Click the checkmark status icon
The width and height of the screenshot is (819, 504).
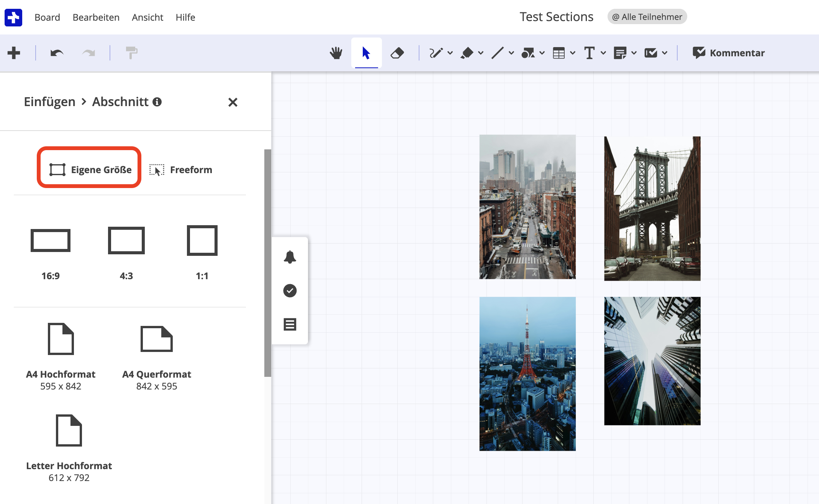click(290, 291)
